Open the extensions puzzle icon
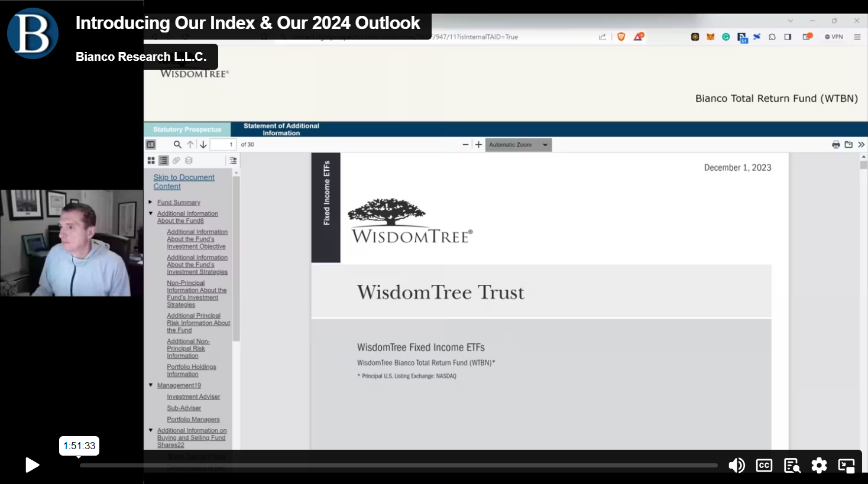The height and width of the screenshot is (484, 868). point(772,37)
